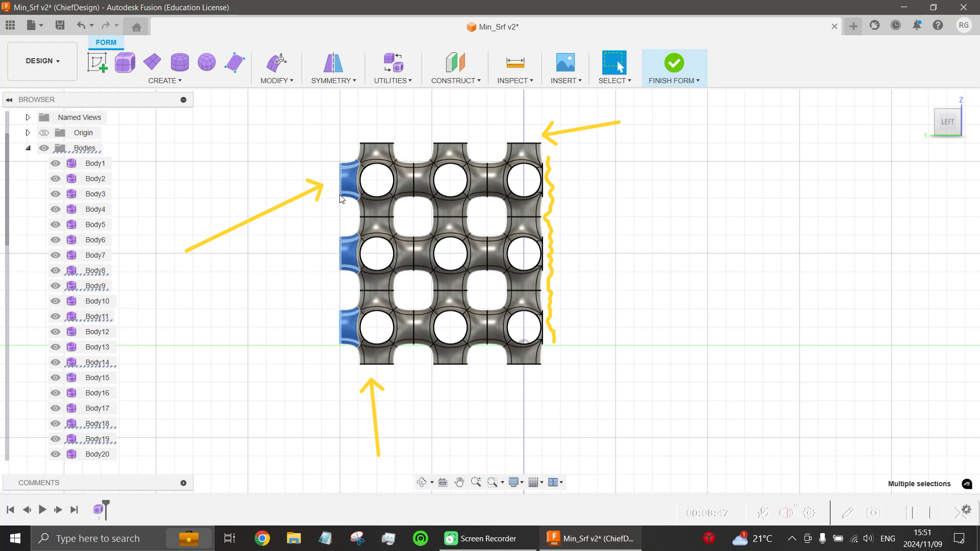Activate the Pan tool in navigation bar
The image size is (980, 551).
(x=459, y=482)
